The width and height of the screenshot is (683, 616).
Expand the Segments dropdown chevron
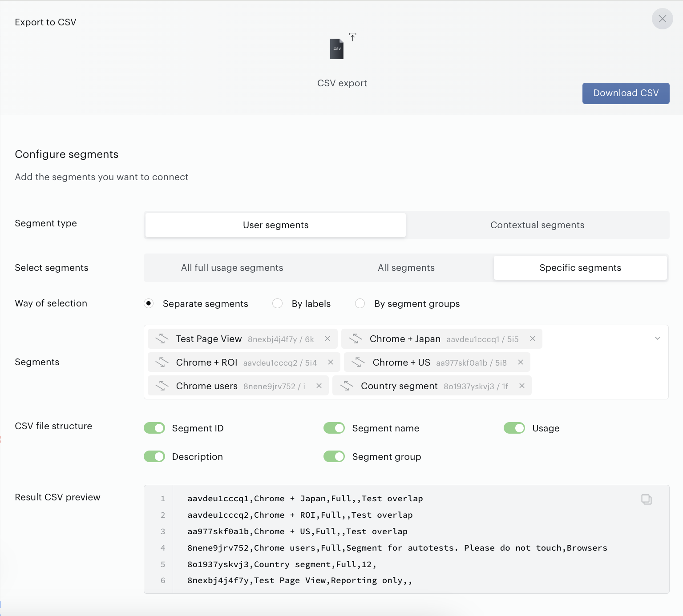tap(658, 338)
